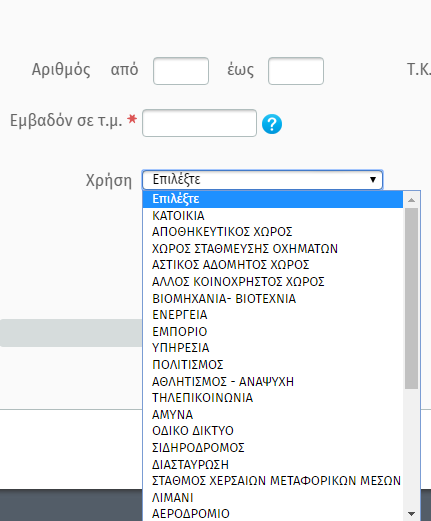Choose ΥΠΗΡΕΣΙΑ from the dropdown
This screenshot has height=521, width=431.
tap(273, 348)
